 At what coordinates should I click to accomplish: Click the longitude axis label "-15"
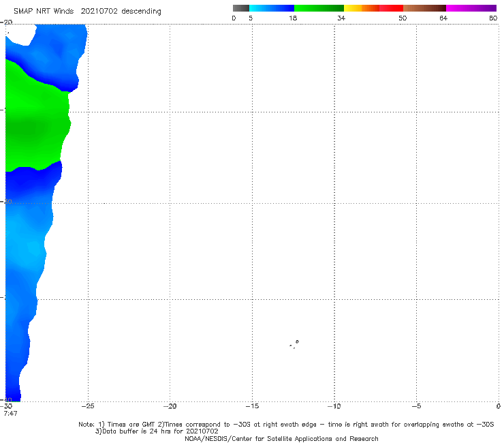click(x=252, y=406)
